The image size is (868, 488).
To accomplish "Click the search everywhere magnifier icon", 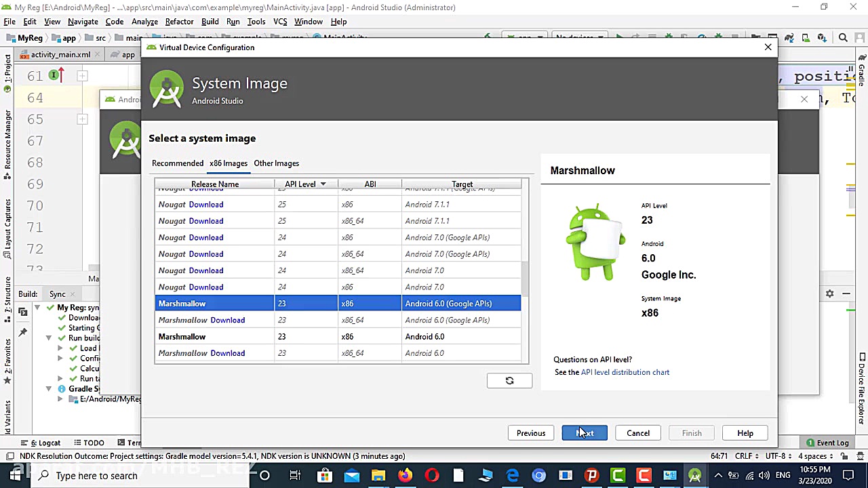I will [x=843, y=38].
